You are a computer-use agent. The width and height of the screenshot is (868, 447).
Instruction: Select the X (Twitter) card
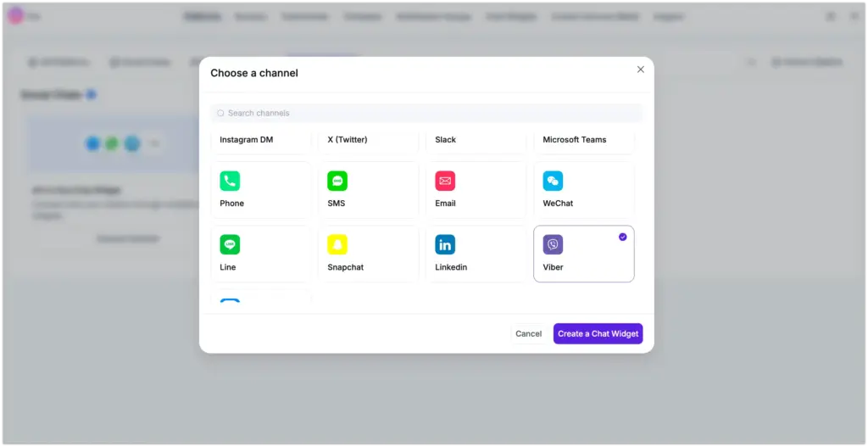368,142
